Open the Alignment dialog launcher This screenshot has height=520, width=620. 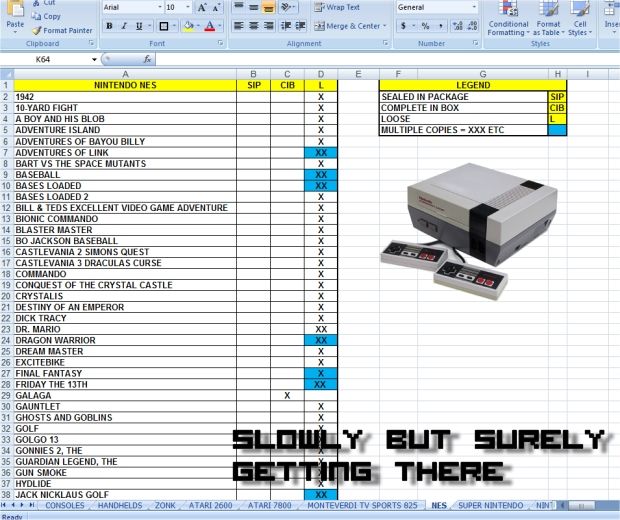coord(386,43)
